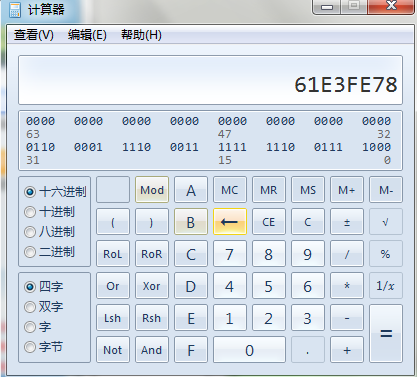Click the division slash button
Screen dimensions: 417x377
(x=347, y=254)
